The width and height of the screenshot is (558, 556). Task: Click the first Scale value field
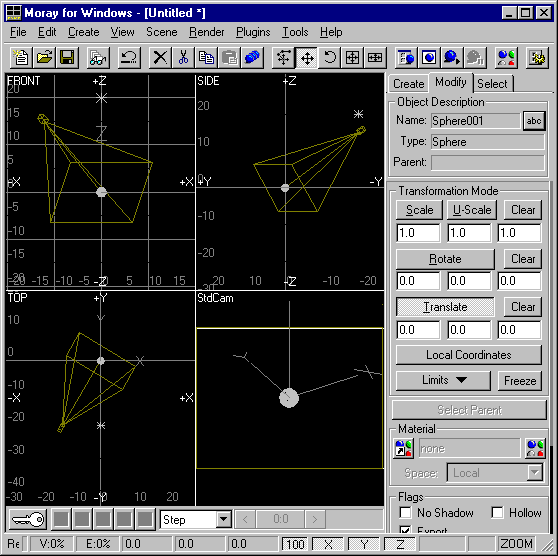coord(418,233)
